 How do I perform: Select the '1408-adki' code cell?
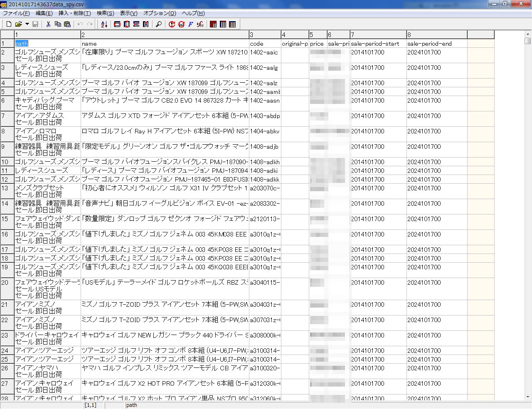265,170
